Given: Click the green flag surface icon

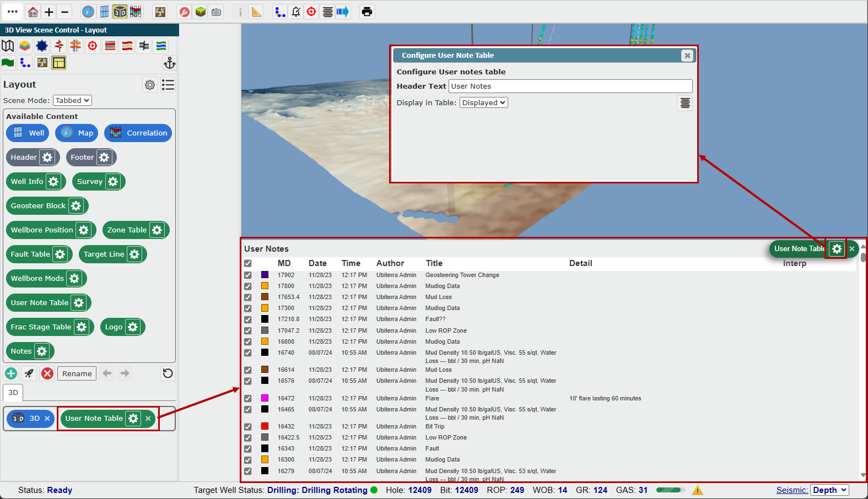Looking at the screenshot, I should pyautogui.click(x=8, y=63).
